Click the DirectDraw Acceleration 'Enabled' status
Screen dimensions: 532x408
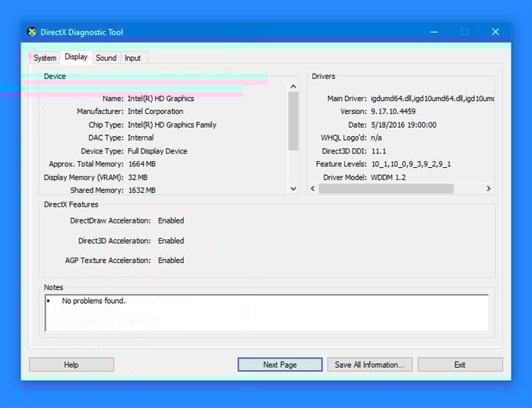pos(171,221)
